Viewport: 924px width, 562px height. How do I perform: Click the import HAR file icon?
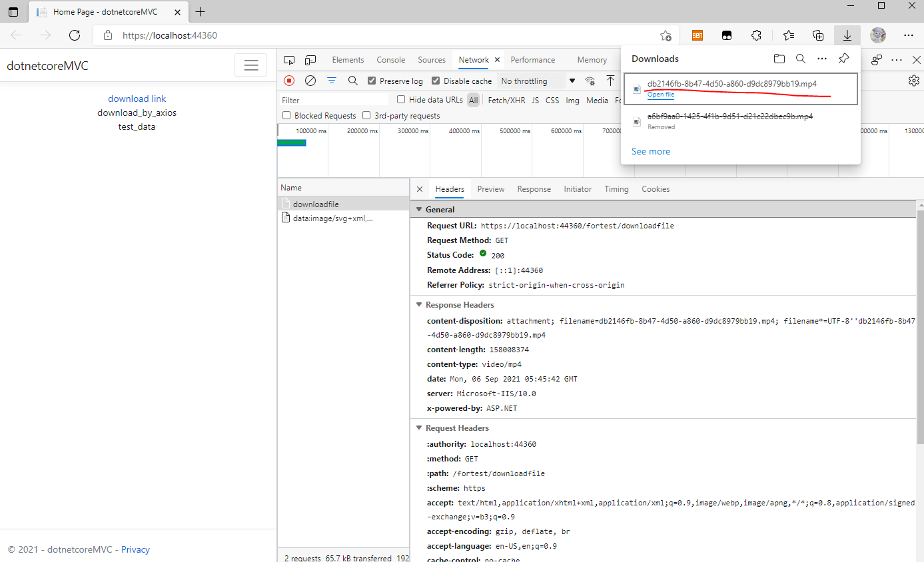point(611,80)
